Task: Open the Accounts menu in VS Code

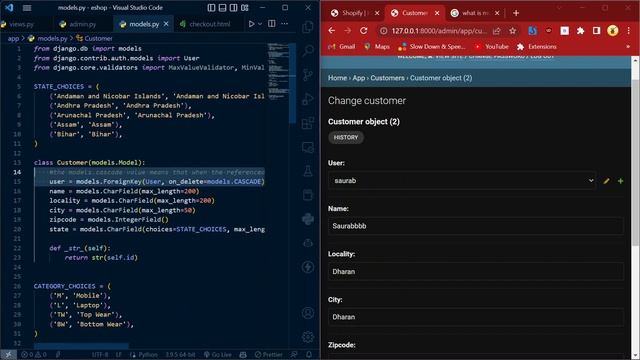Action: tap(308, 313)
